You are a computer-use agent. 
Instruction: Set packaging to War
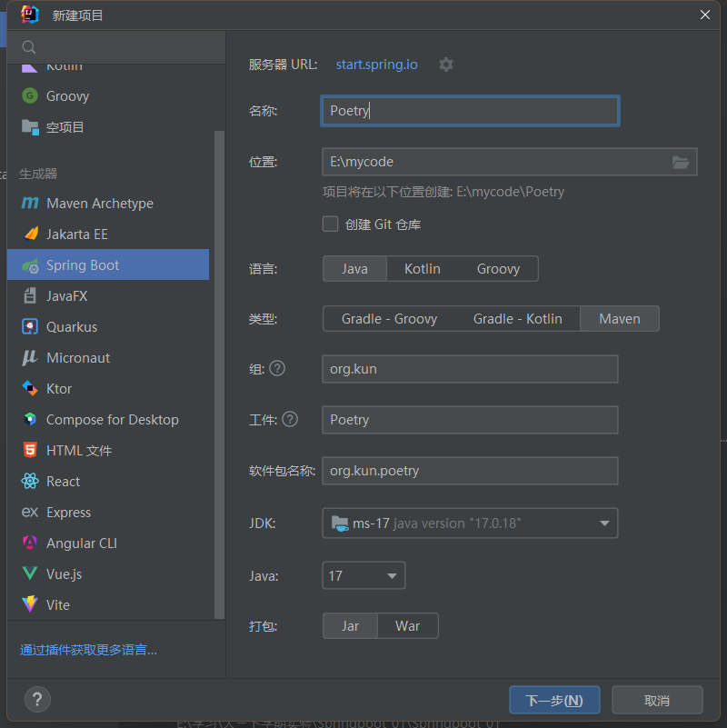tap(408, 626)
